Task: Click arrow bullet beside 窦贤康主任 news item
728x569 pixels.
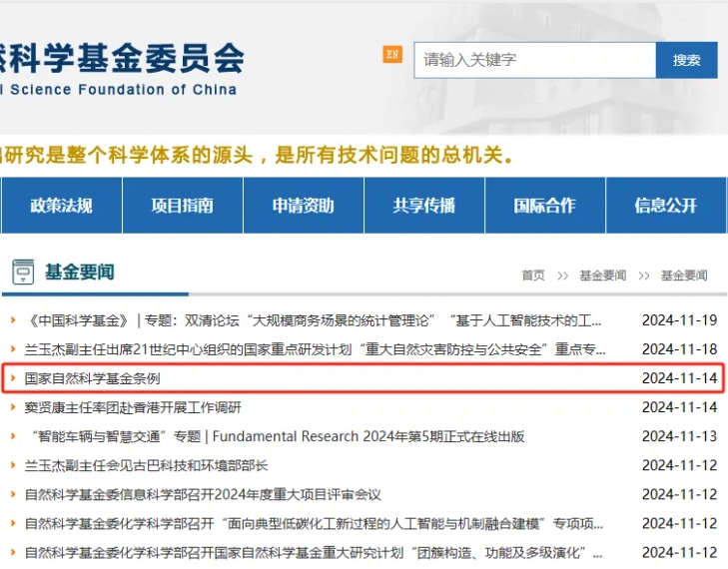Action: click(x=13, y=407)
